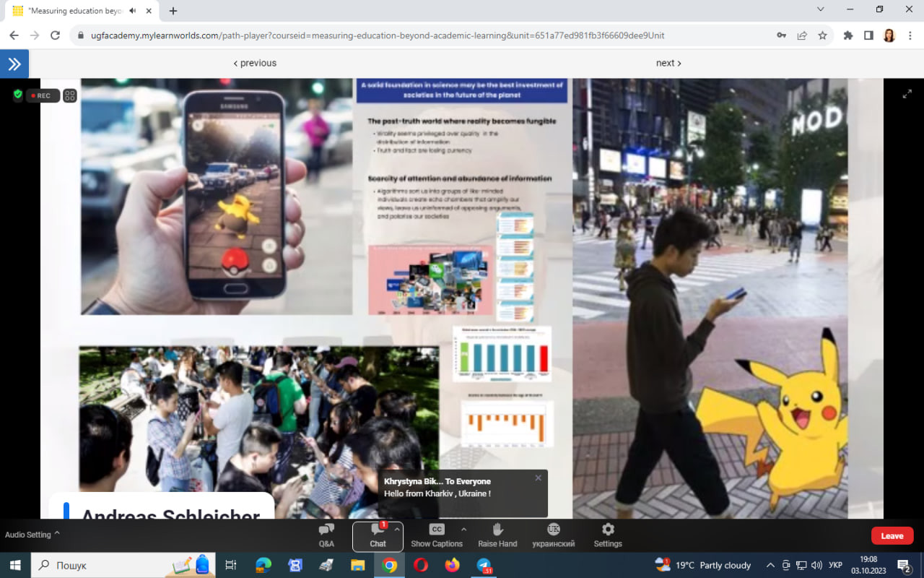This screenshot has width=924, height=578.
Task: Click the gallery view grid icon
Action: [70, 95]
